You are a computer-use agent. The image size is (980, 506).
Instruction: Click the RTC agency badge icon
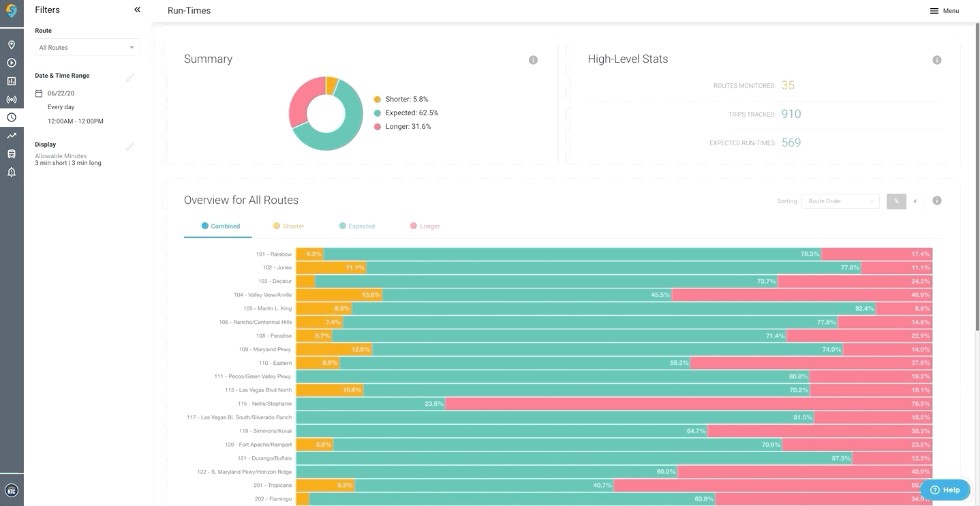[x=12, y=490]
